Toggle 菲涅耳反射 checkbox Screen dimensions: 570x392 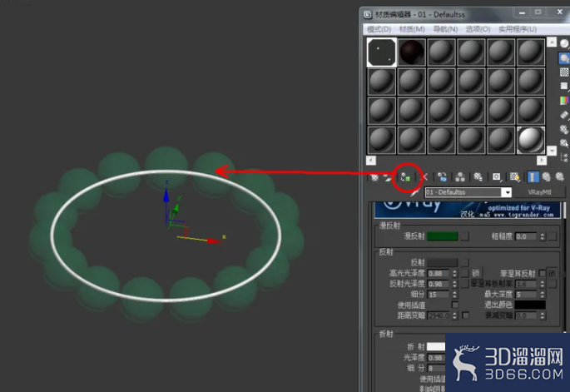point(542,273)
